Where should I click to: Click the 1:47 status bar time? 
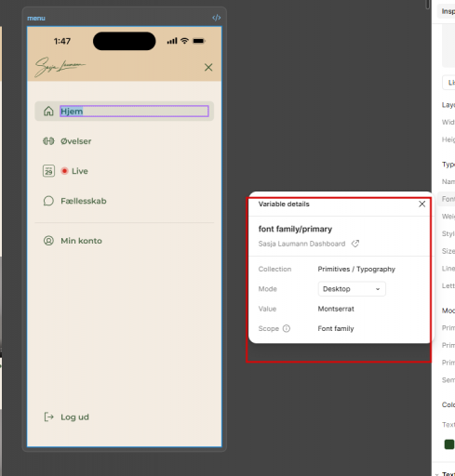click(62, 41)
